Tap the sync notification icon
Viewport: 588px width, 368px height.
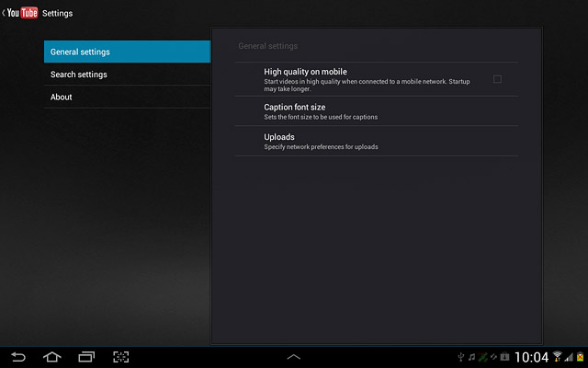point(493,357)
